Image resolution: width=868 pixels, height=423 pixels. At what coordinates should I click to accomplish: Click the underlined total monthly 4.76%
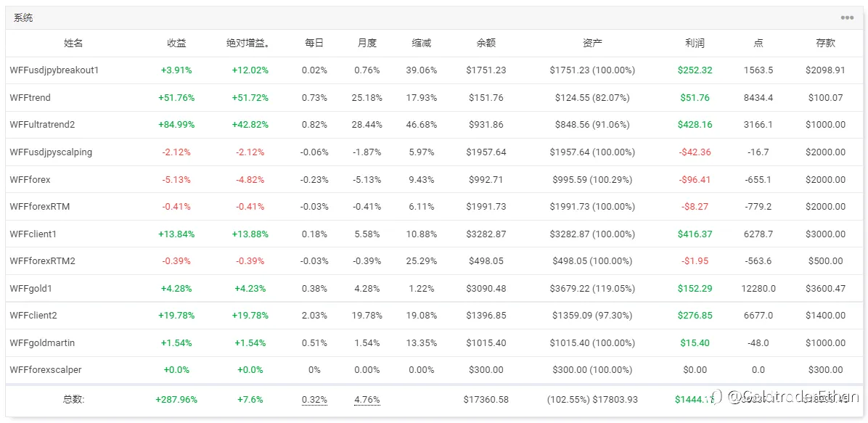pos(367,399)
